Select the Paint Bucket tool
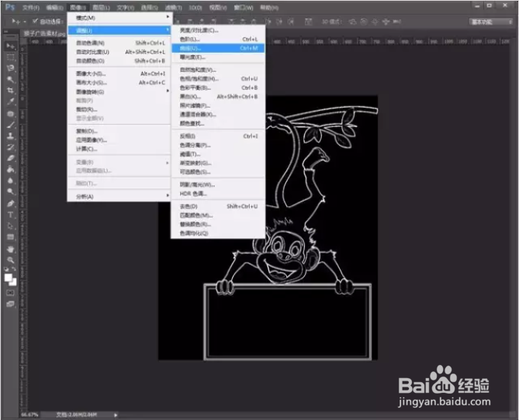 pos(10,170)
